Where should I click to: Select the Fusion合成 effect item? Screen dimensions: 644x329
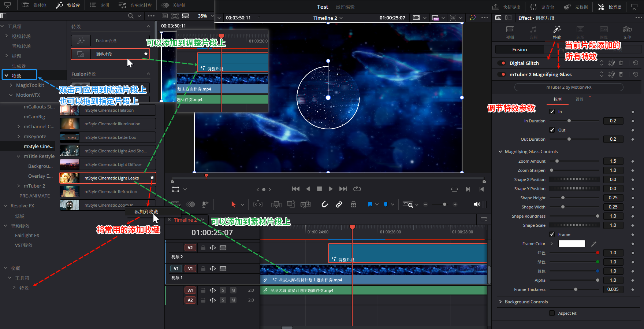click(x=110, y=41)
